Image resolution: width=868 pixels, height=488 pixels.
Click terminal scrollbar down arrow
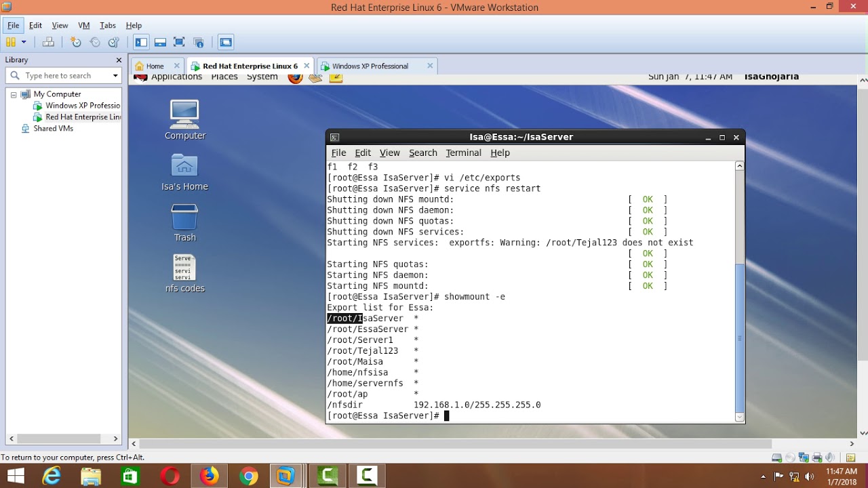click(740, 417)
